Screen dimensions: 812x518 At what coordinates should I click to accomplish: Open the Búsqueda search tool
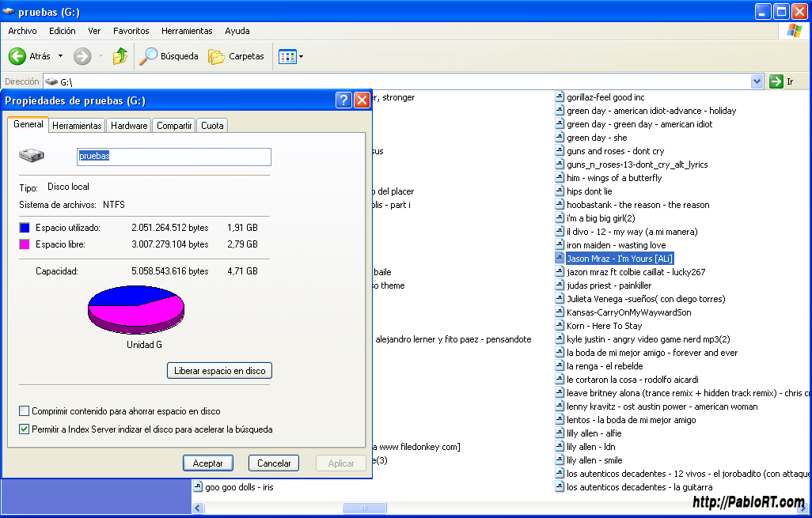coord(169,56)
